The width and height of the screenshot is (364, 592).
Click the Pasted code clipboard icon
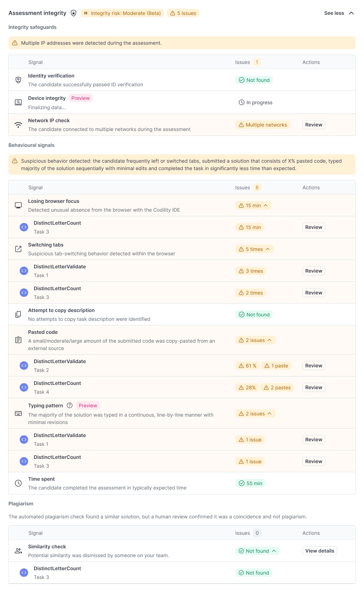pos(18,340)
